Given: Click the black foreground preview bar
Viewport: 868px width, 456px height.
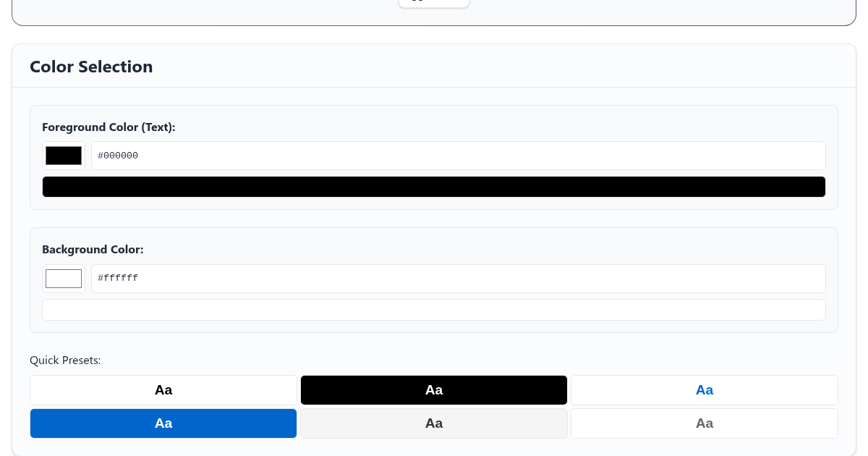Looking at the screenshot, I should pos(434,187).
